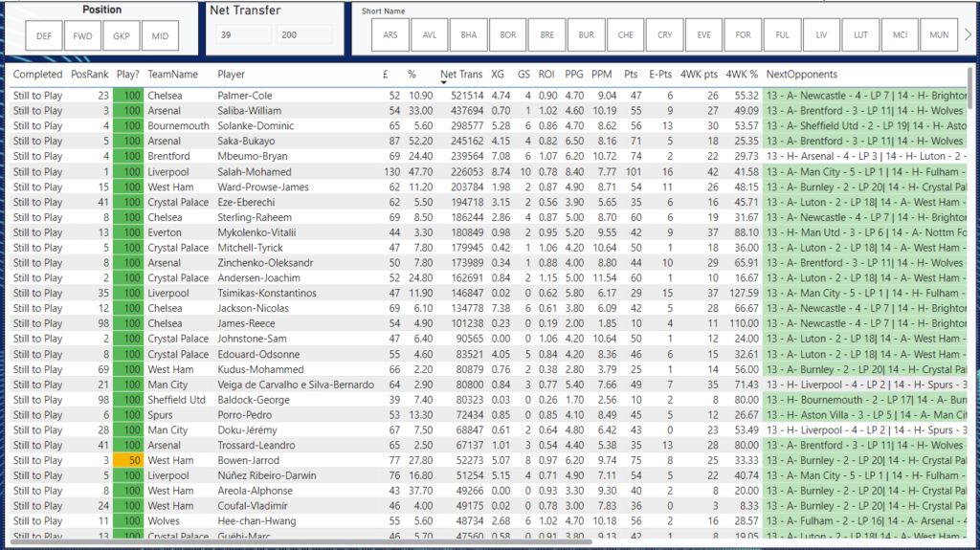Sort by Player column header
This screenshot has width=980, height=550.
point(232,74)
